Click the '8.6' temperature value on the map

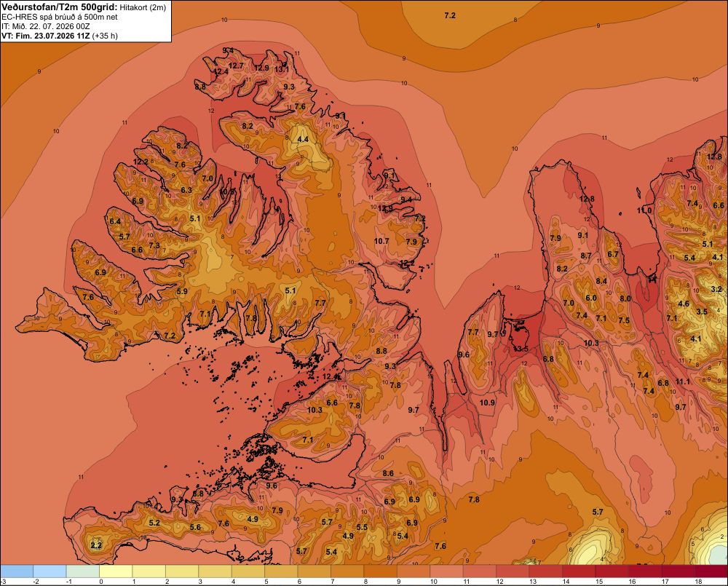coord(388,474)
